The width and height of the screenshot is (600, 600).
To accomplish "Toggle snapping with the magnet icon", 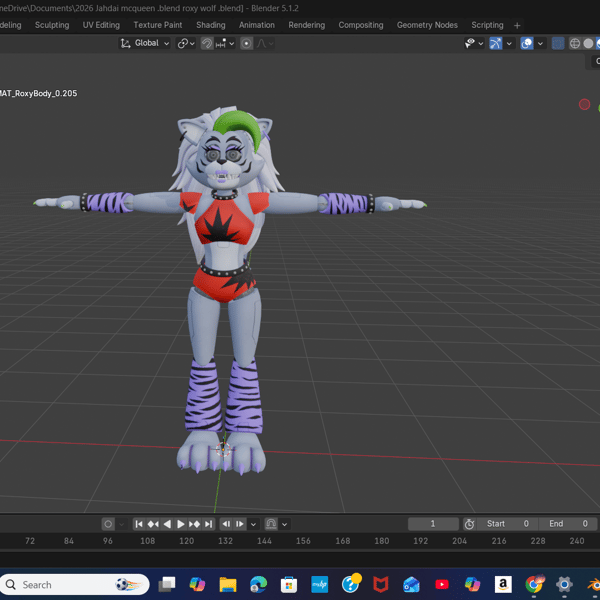I will coord(207,43).
